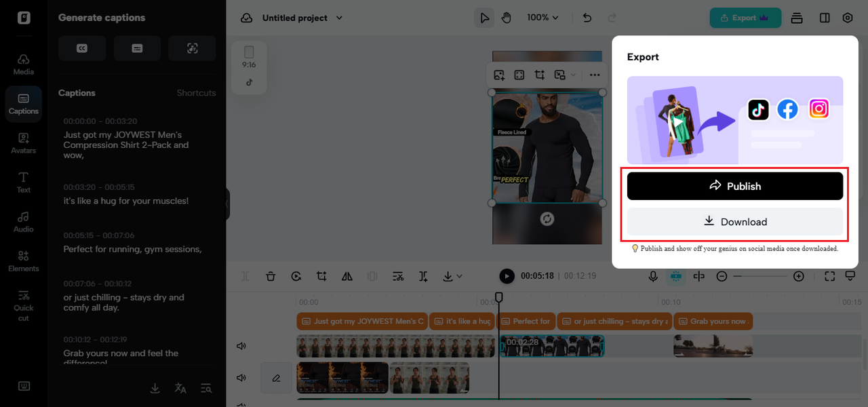Click the play button in timeline

pos(507,276)
